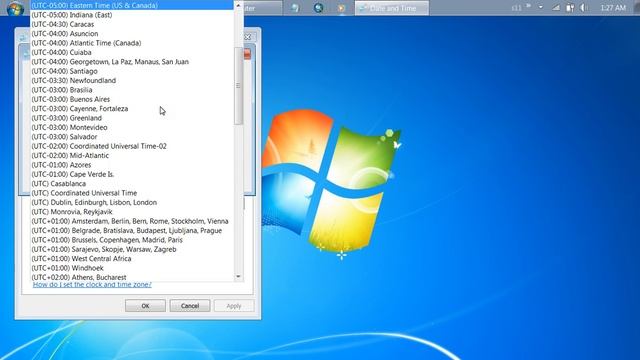Pick (UTC-03:30) Newfoundland
The height and width of the screenshot is (360, 640).
point(132,80)
